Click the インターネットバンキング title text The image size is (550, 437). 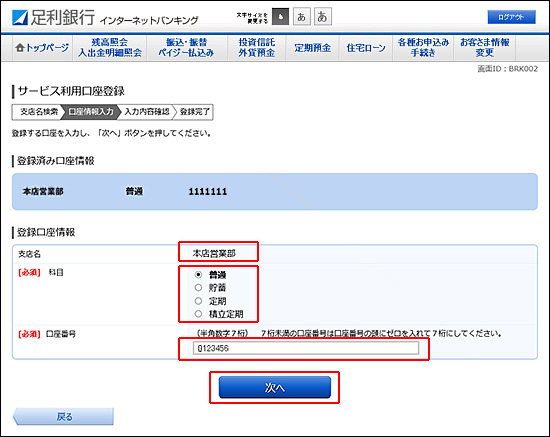(149, 20)
